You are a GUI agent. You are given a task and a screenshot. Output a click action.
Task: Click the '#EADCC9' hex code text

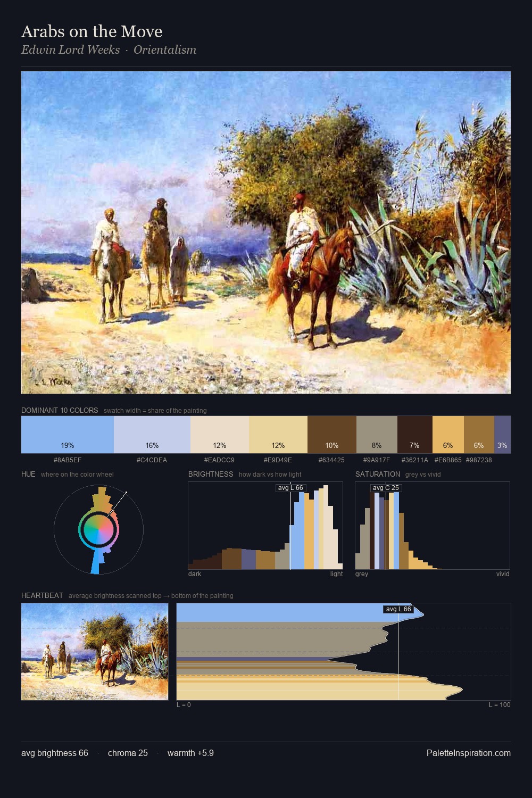(219, 460)
